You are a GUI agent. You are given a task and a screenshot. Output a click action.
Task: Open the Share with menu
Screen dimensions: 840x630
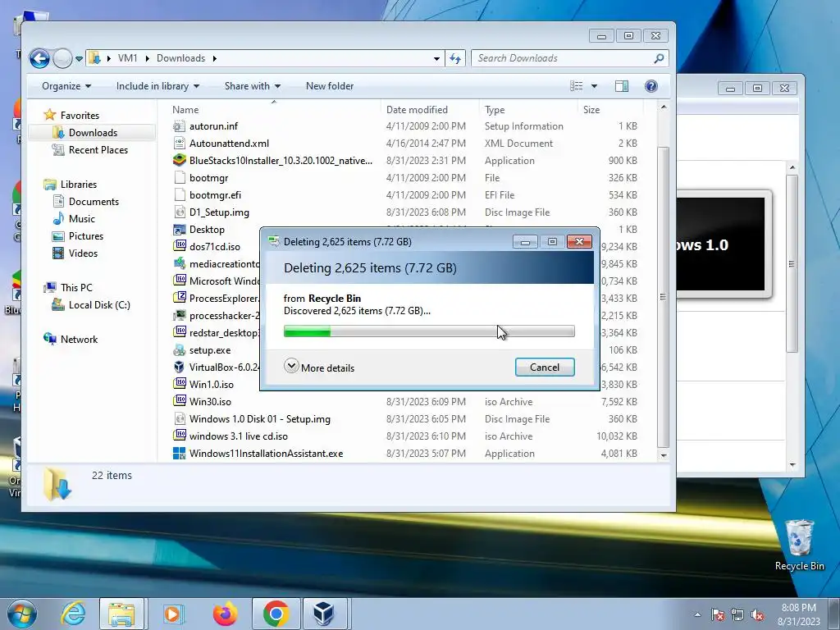point(253,86)
